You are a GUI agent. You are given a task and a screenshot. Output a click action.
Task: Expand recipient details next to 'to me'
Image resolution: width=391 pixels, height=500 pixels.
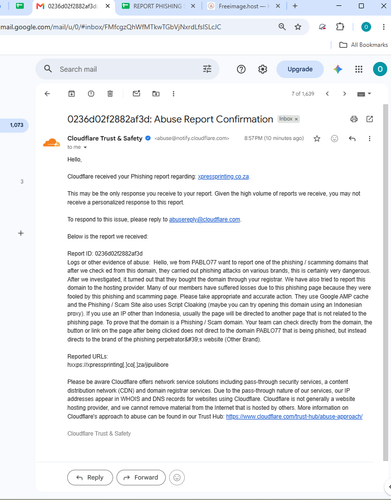[85, 147]
